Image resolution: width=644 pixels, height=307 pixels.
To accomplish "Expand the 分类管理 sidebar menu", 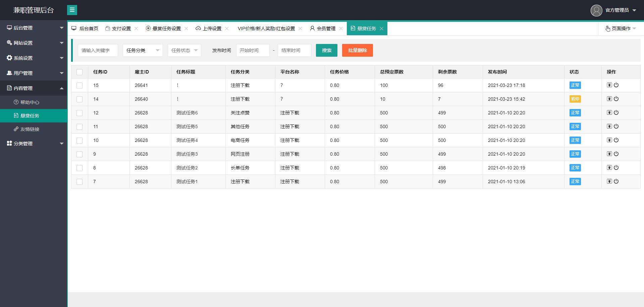I will pyautogui.click(x=34, y=144).
